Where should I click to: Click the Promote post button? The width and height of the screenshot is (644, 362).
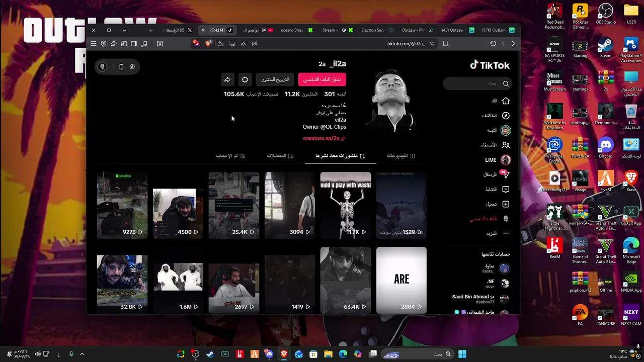(x=275, y=79)
